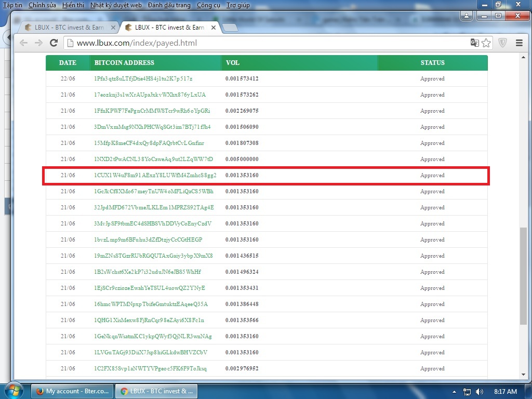
Task: Open address starting with 1EjSCr9czioze
Action: (x=149, y=288)
